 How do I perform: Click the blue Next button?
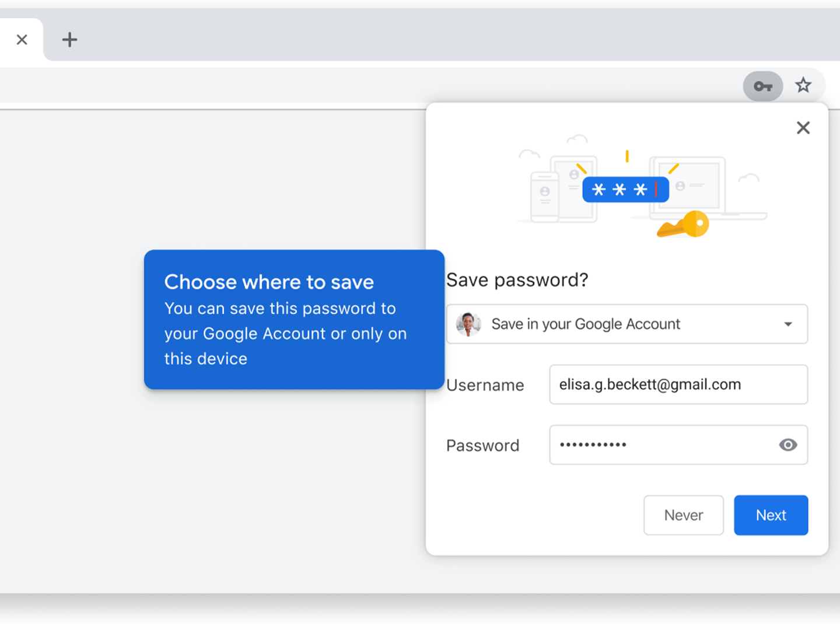tap(771, 515)
